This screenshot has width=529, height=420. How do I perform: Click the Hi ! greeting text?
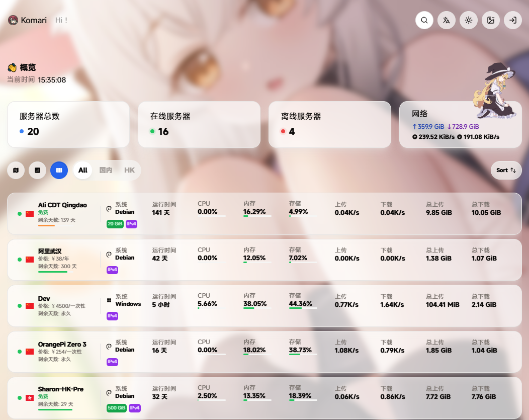[61, 20]
